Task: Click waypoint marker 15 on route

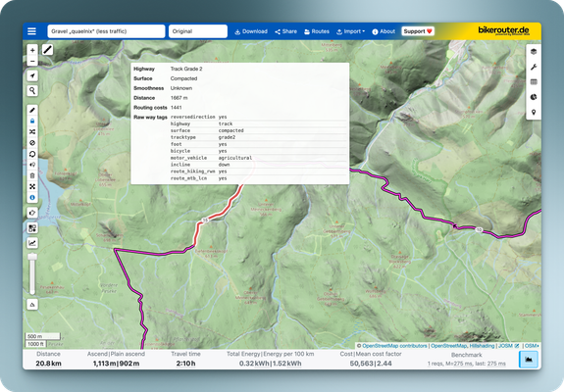Action: (x=205, y=220)
